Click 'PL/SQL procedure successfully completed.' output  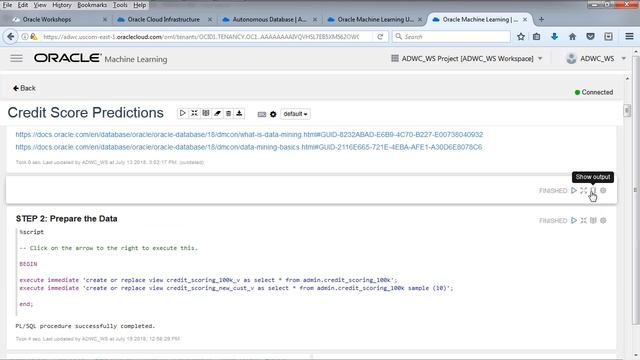tap(85, 326)
